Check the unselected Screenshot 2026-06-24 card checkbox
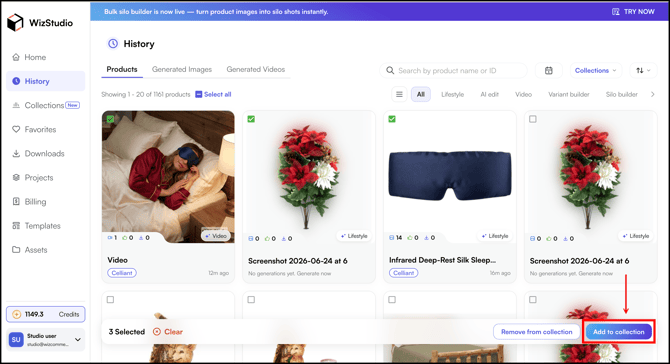The height and width of the screenshot is (364, 670). (x=533, y=119)
